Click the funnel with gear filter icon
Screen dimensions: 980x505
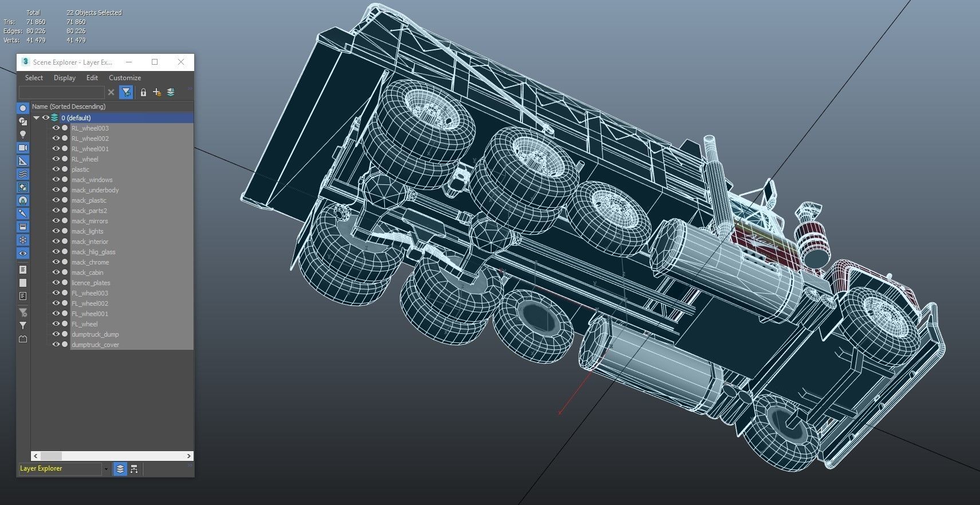click(23, 313)
